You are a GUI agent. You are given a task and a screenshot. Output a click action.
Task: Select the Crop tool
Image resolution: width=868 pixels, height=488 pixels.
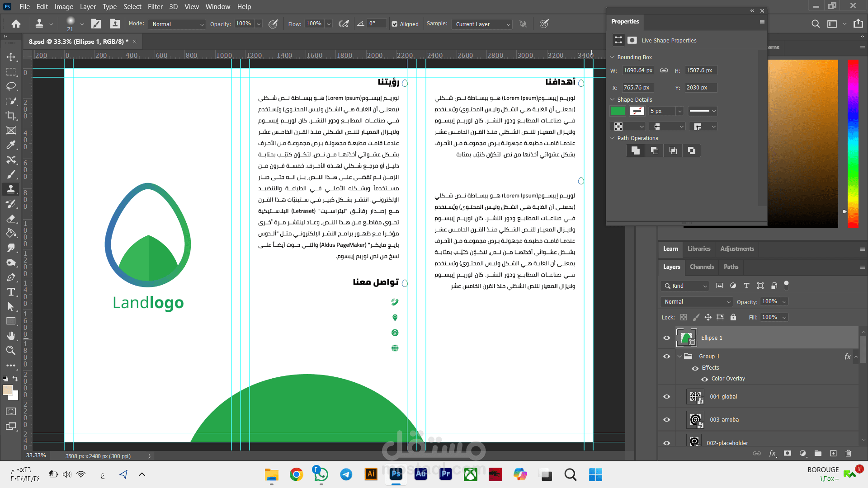pyautogui.click(x=11, y=116)
